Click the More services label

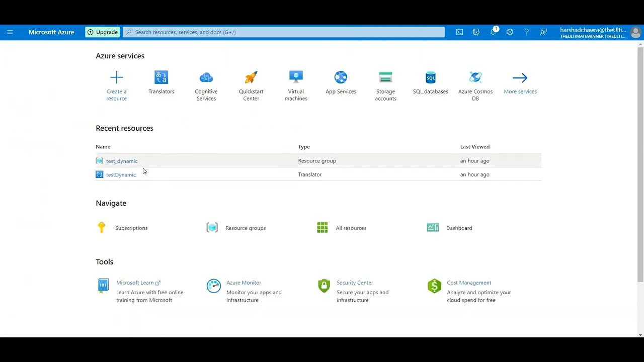click(x=520, y=92)
